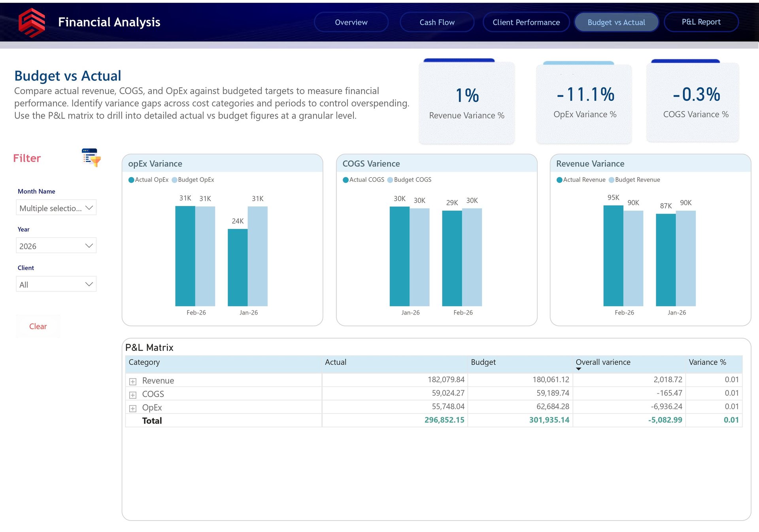The width and height of the screenshot is (759, 532).
Task: Navigate to the P&L Report page
Action: pyautogui.click(x=701, y=22)
